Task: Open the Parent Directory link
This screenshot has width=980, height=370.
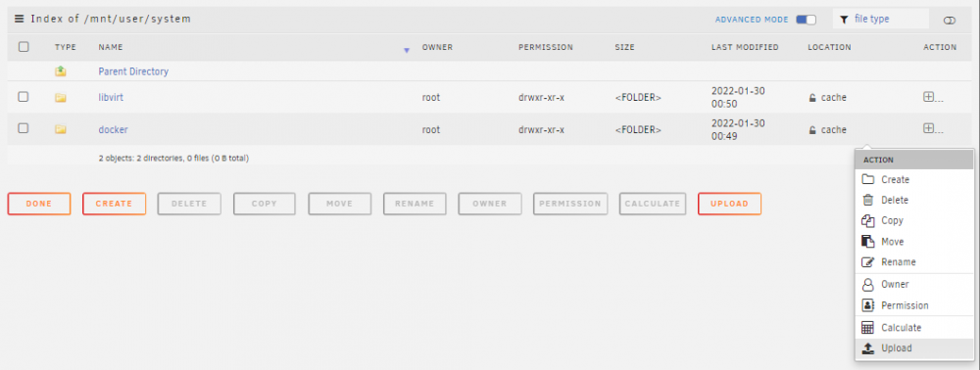Action: [x=133, y=71]
